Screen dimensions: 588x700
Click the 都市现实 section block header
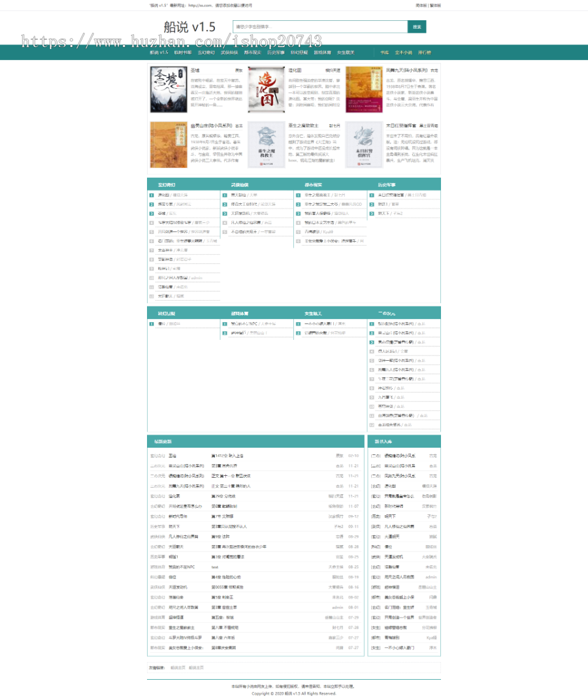tap(313, 185)
